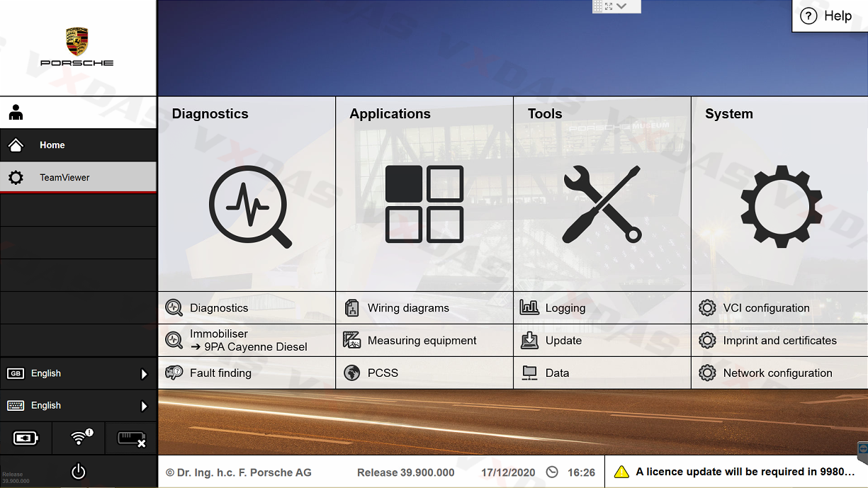Image resolution: width=868 pixels, height=488 pixels.
Task: Expand the GB English language selector
Action: coord(78,373)
